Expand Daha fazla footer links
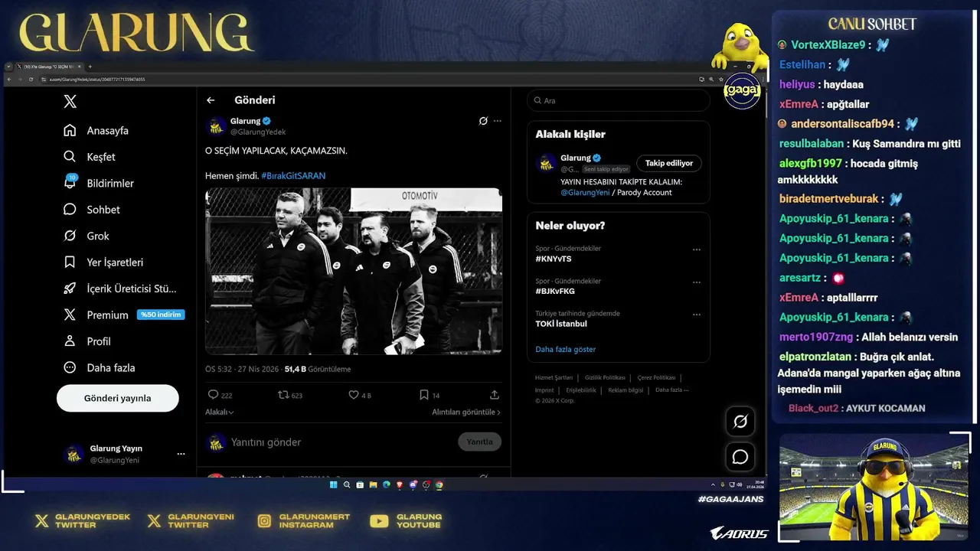This screenshot has width=980, height=551. click(671, 390)
